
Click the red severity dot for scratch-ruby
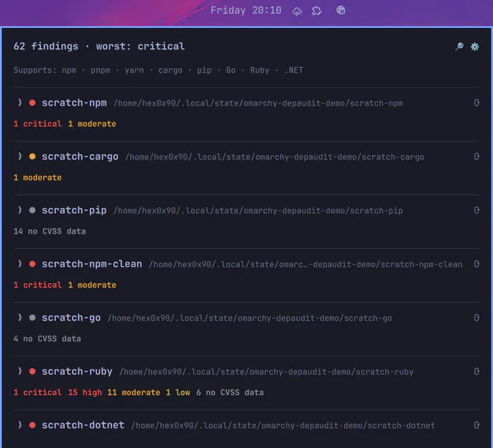[32, 371]
